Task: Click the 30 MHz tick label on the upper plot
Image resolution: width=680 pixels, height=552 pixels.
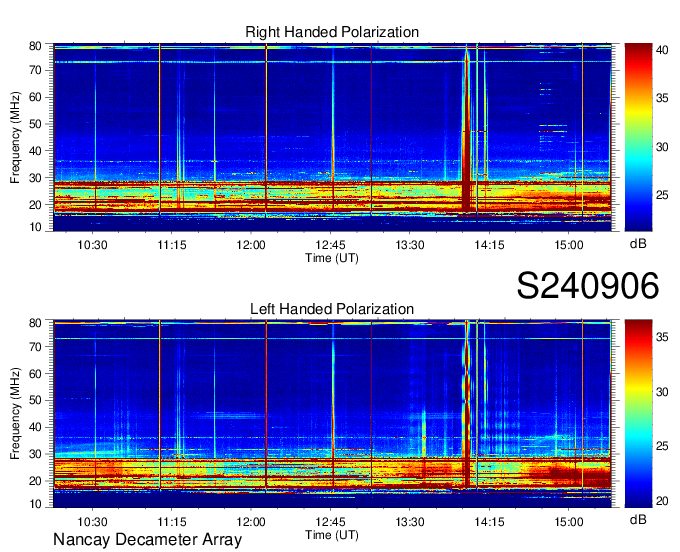Action: [35, 178]
